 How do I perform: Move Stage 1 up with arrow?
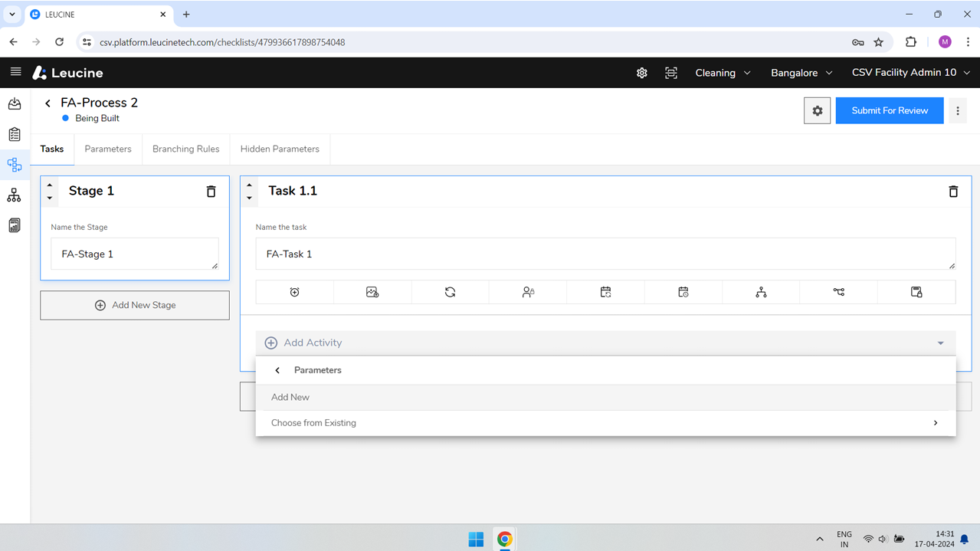pyautogui.click(x=50, y=185)
